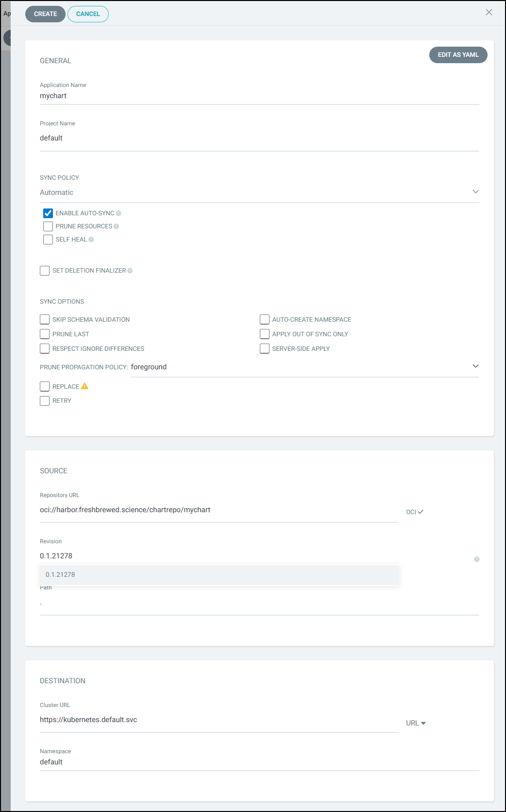Expand the Sync Policy dropdown
The image size is (506, 812).
pos(259,192)
